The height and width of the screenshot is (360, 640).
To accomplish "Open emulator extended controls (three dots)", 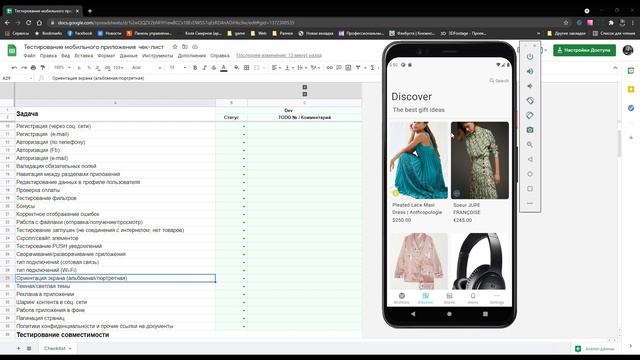I will point(530,203).
